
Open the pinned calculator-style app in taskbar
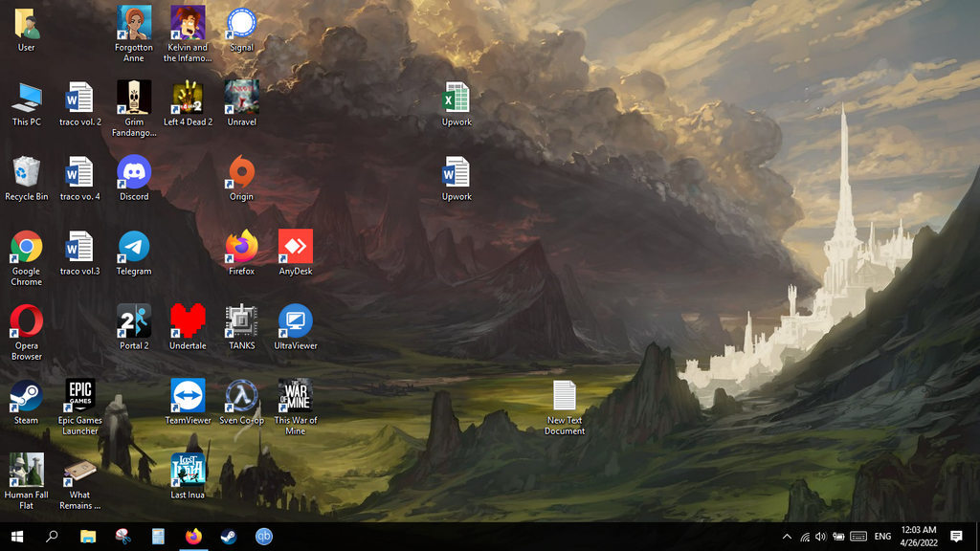158,537
